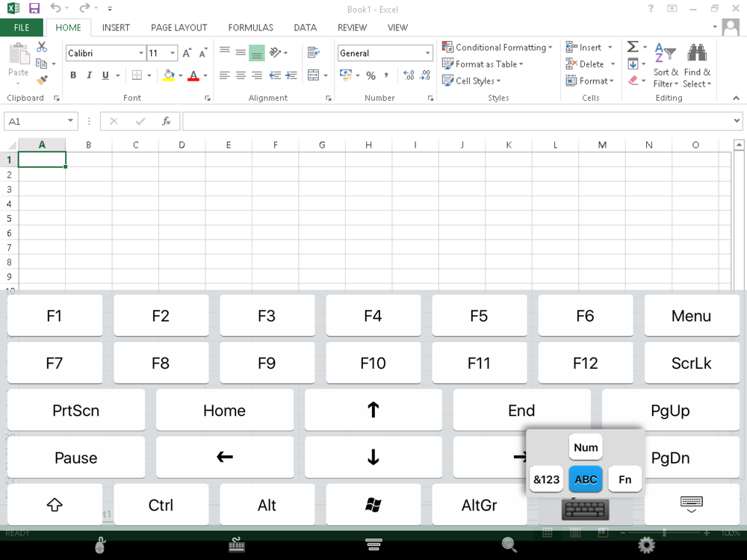Click the keyboard icon in bottom bar
The width and height of the screenshot is (747, 560).
(237, 545)
